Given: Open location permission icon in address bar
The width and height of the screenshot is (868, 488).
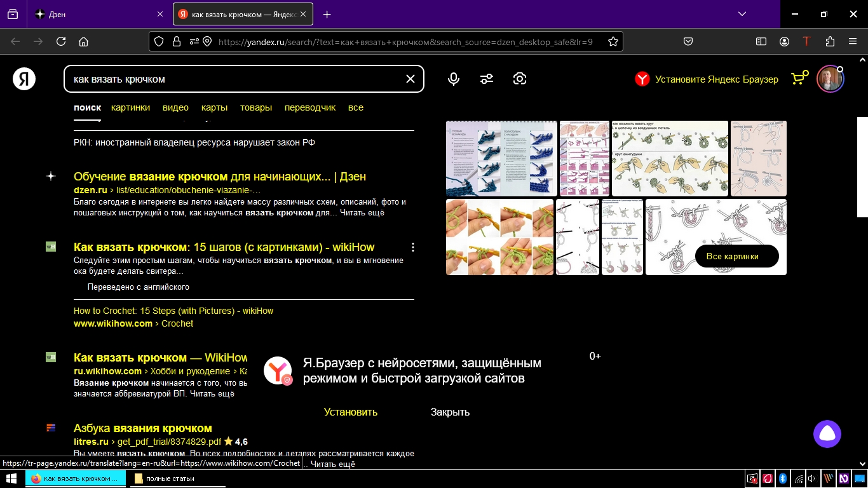Looking at the screenshot, I should coord(207,41).
